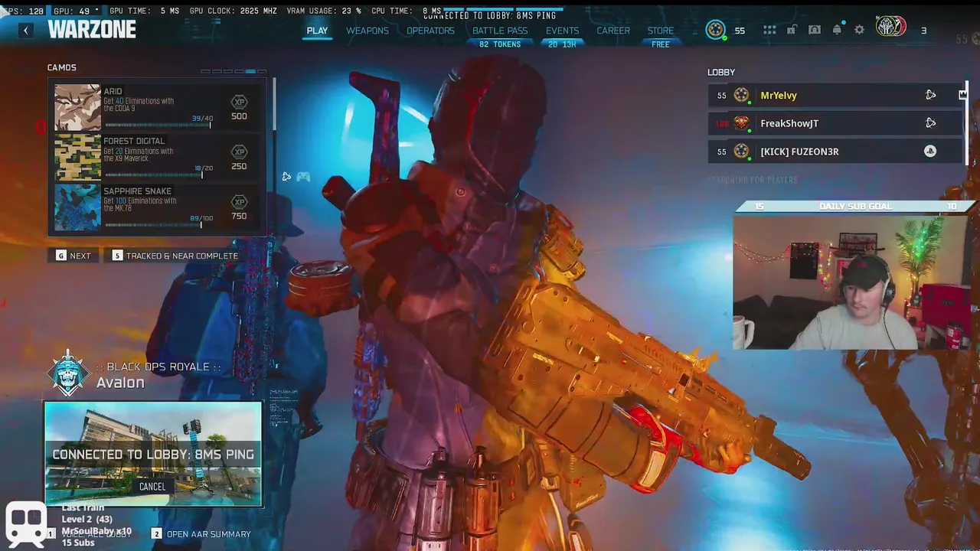Open the game launcher grid icon
The height and width of the screenshot is (551, 980).
coord(769,30)
